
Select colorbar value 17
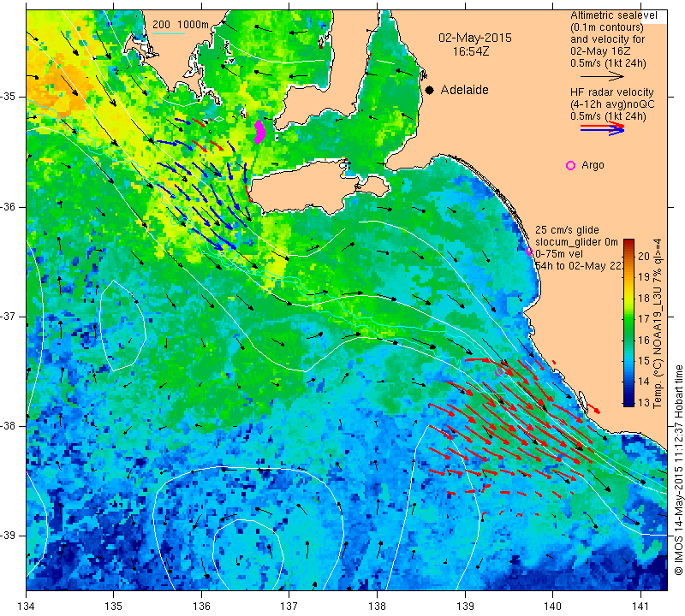click(644, 319)
